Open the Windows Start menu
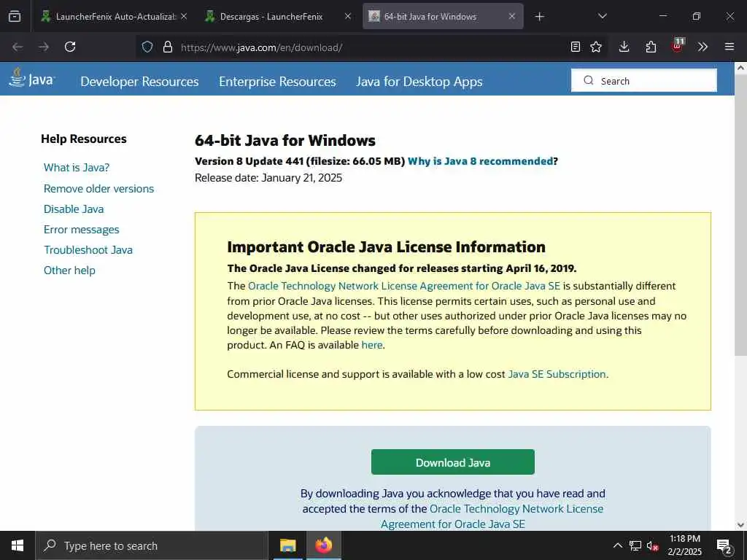 coord(18,545)
